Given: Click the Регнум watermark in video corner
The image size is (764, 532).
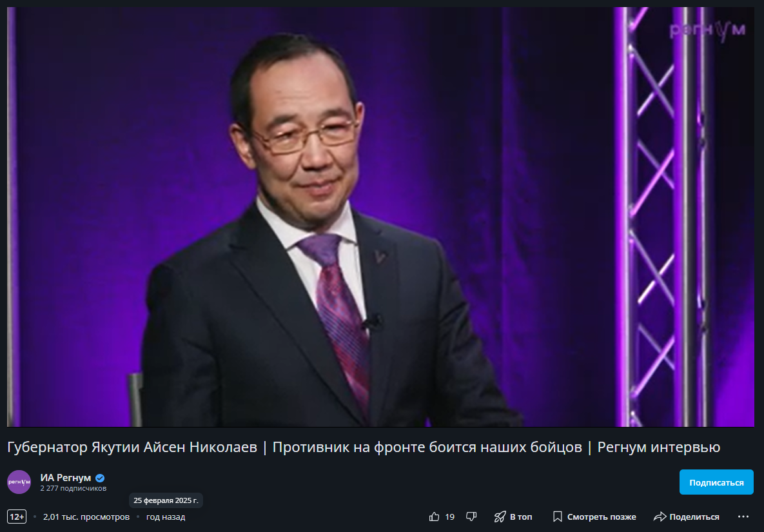Looking at the screenshot, I should click(707, 31).
